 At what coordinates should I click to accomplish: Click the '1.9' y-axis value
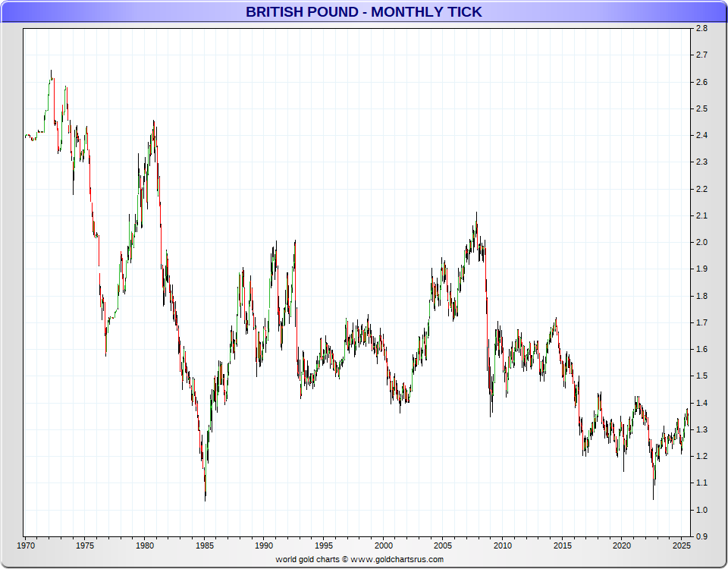tap(702, 269)
